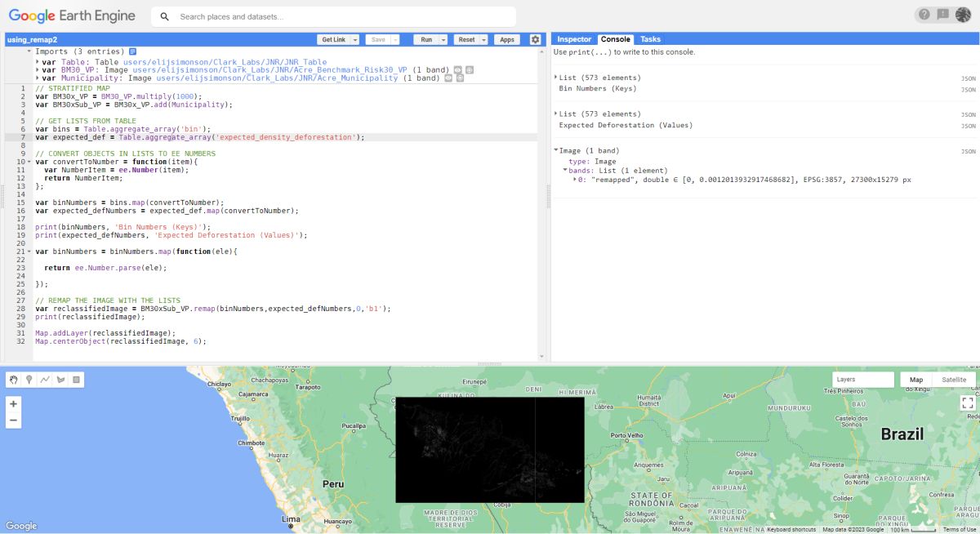Expand the Expected Deforestation list in console
Viewport: 980px width, 534px height.
[556, 113]
